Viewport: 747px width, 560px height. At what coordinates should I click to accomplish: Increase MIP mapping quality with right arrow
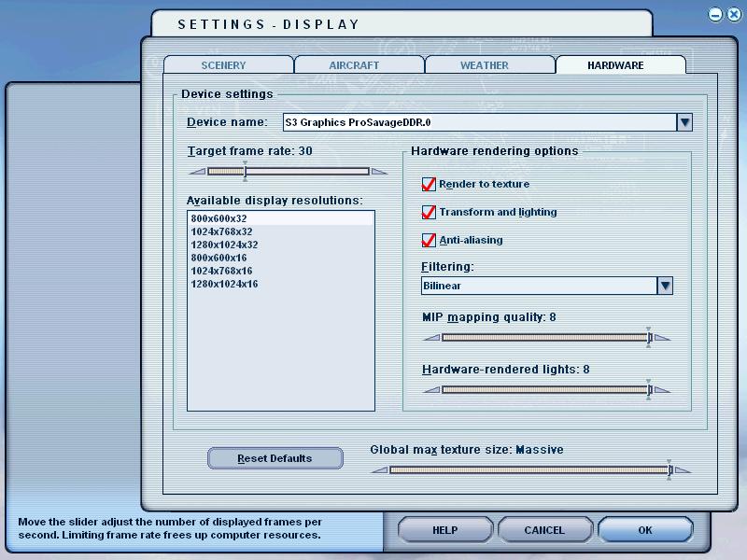(x=662, y=338)
